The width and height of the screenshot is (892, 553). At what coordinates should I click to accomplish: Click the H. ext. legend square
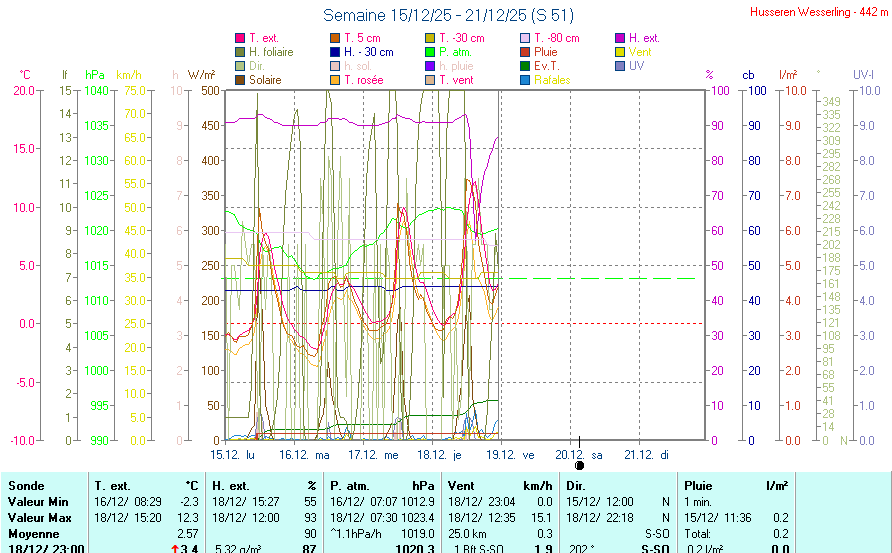(x=620, y=38)
